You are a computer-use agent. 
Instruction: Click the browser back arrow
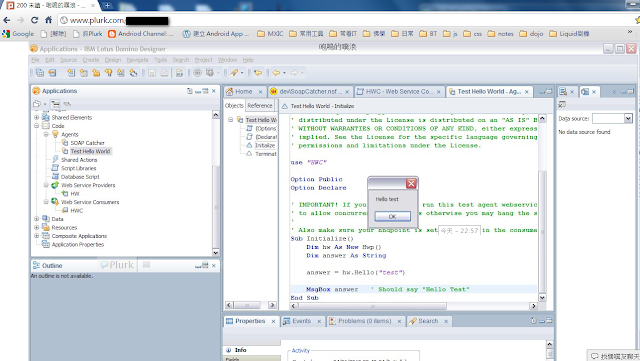pyautogui.click(x=7, y=20)
